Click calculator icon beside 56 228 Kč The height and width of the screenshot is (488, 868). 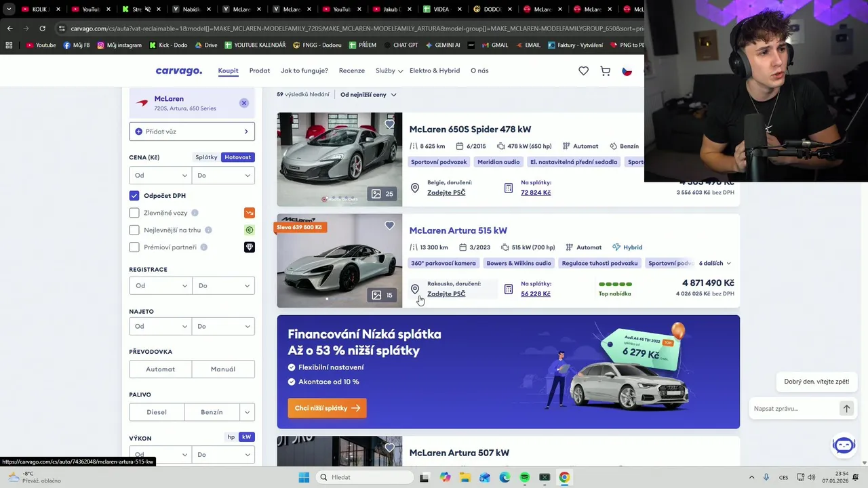click(x=509, y=289)
